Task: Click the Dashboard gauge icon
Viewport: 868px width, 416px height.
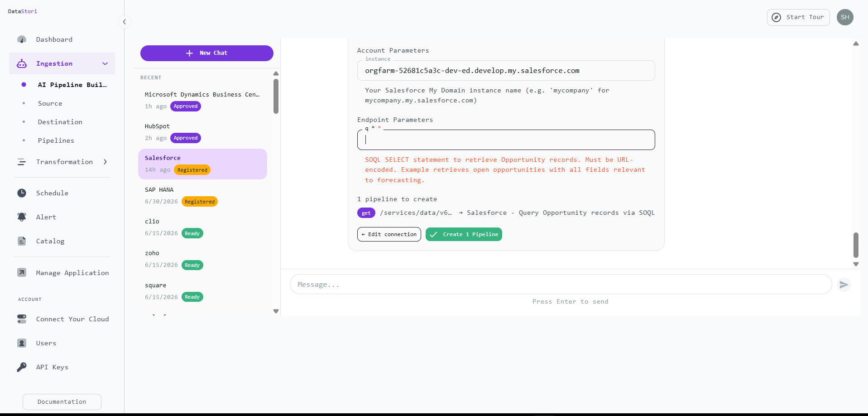Action: click(x=22, y=39)
